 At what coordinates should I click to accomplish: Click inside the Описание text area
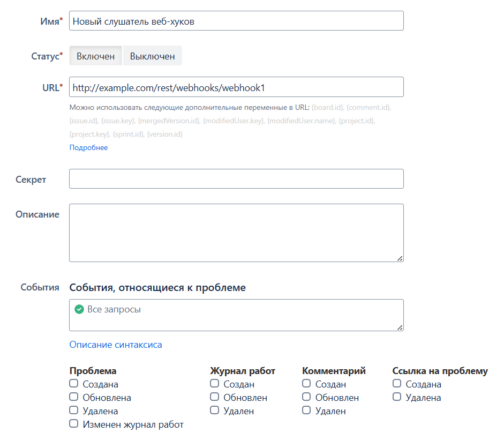(236, 233)
